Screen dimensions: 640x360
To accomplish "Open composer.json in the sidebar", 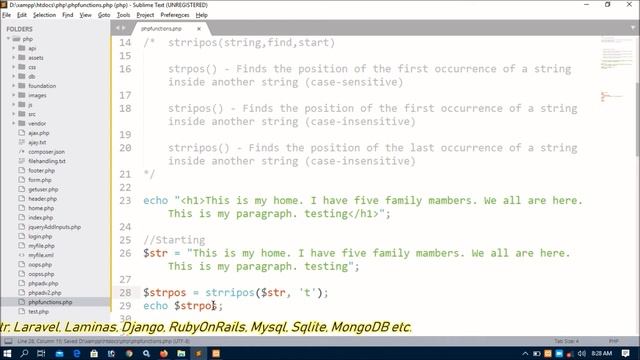I will [46, 152].
